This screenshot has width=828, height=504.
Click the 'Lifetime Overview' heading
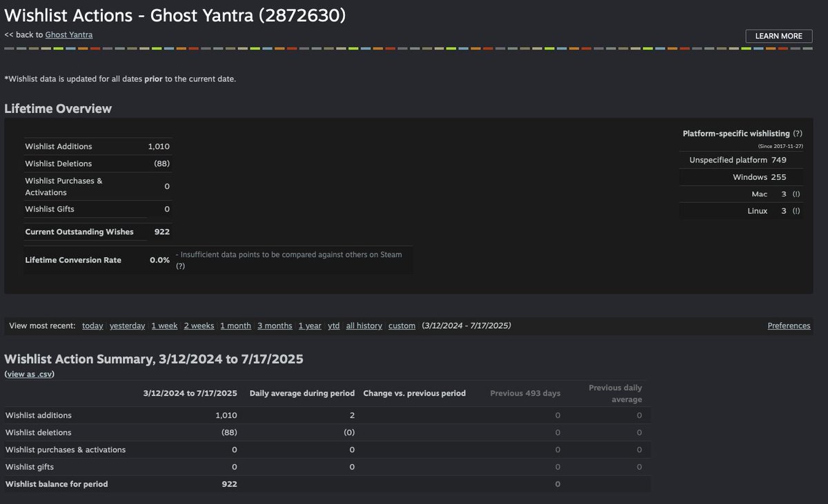point(58,108)
